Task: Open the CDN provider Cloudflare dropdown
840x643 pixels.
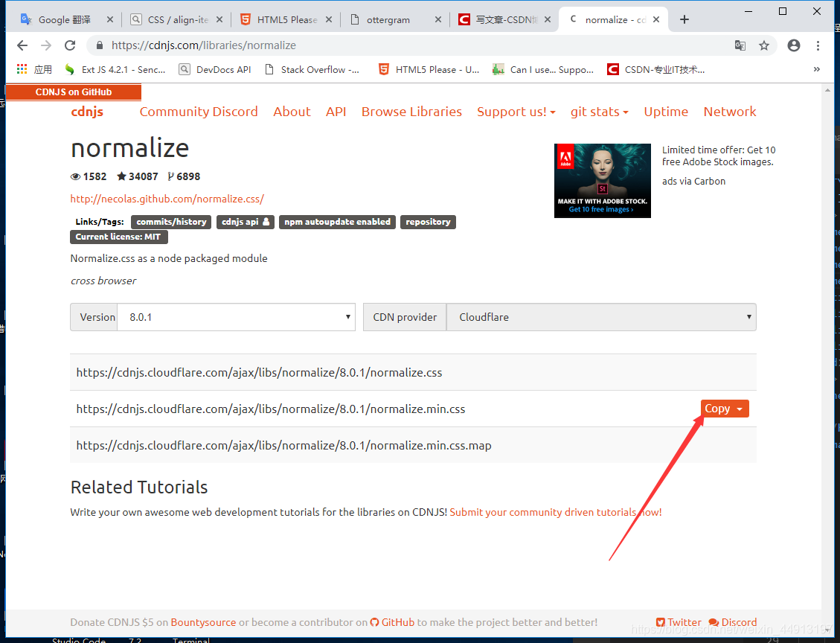Action: (601, 317)
